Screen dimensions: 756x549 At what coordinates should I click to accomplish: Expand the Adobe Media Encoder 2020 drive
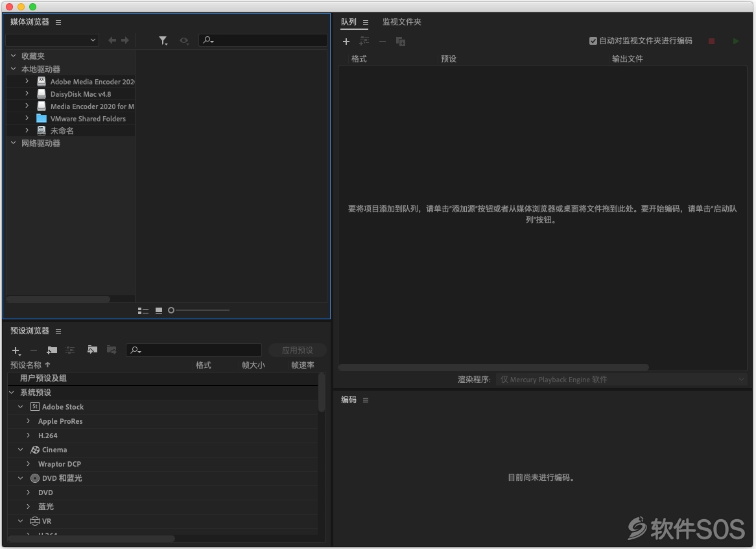27,82
